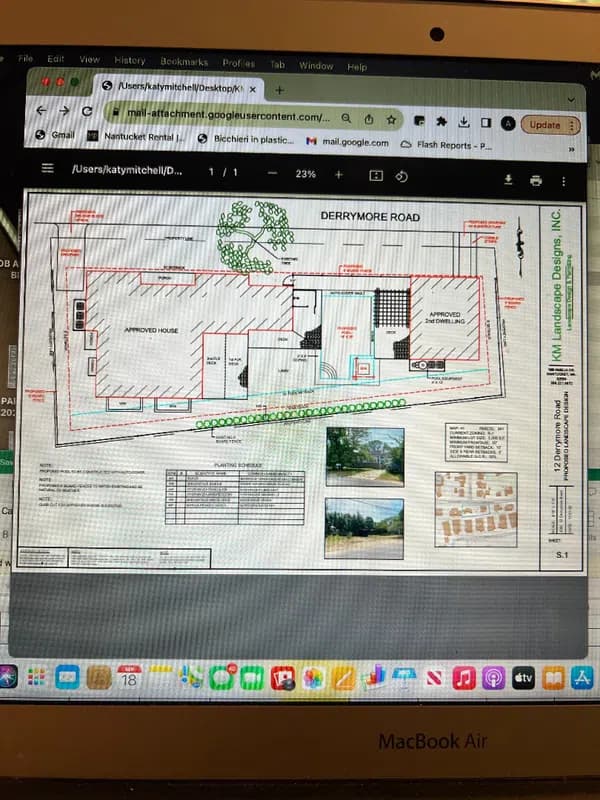
Task: Open the History menu
Action: click(x=129, y=60)
